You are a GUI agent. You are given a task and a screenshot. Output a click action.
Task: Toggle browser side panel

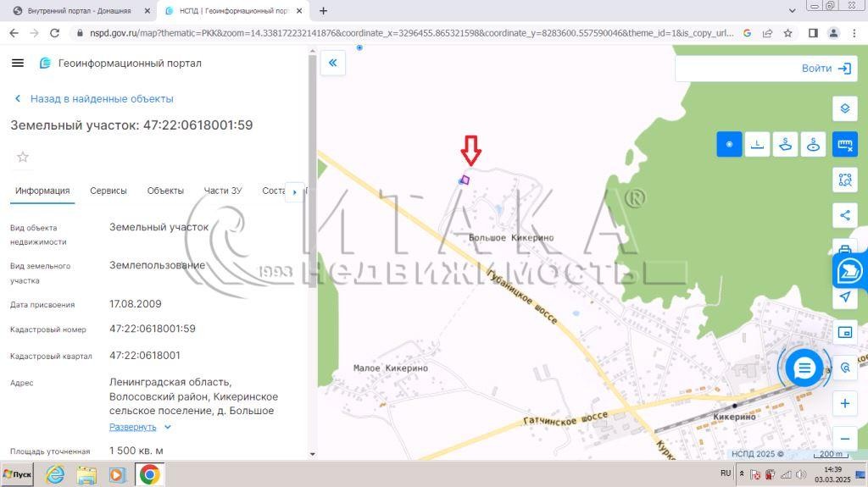[x=813, y=33]
